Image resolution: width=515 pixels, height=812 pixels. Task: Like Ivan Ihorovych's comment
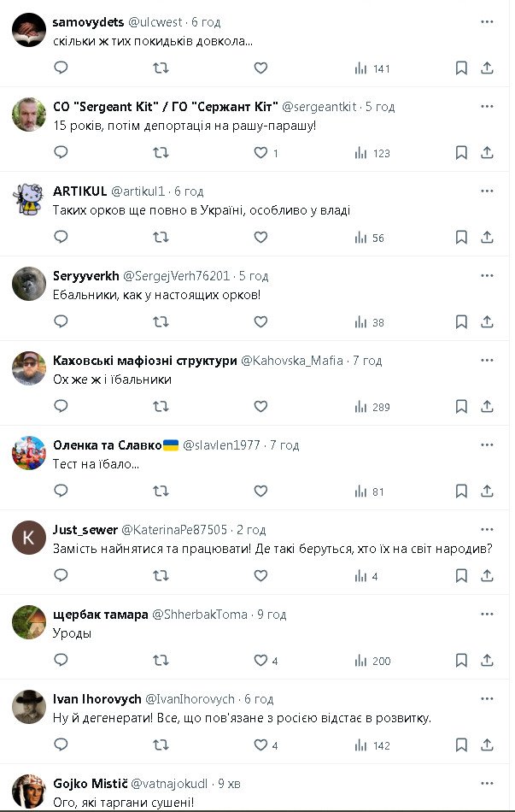[x=260, y=745]
